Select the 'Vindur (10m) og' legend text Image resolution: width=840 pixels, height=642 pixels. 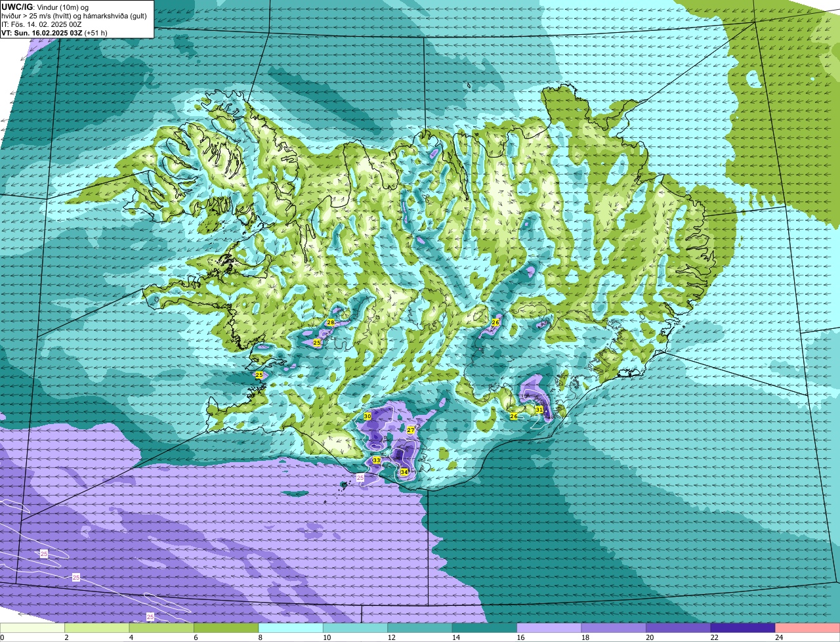point(62,7)
